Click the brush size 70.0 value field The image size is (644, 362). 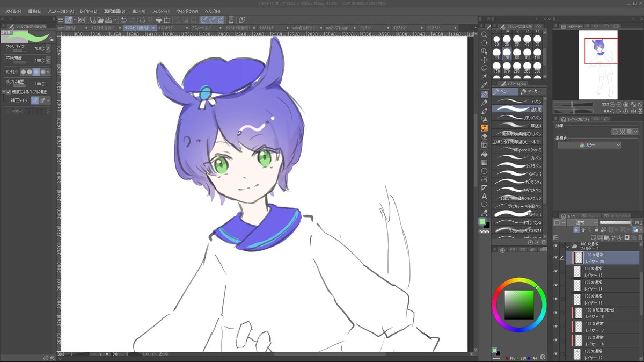pyautogui.click(x=38, y=48)
